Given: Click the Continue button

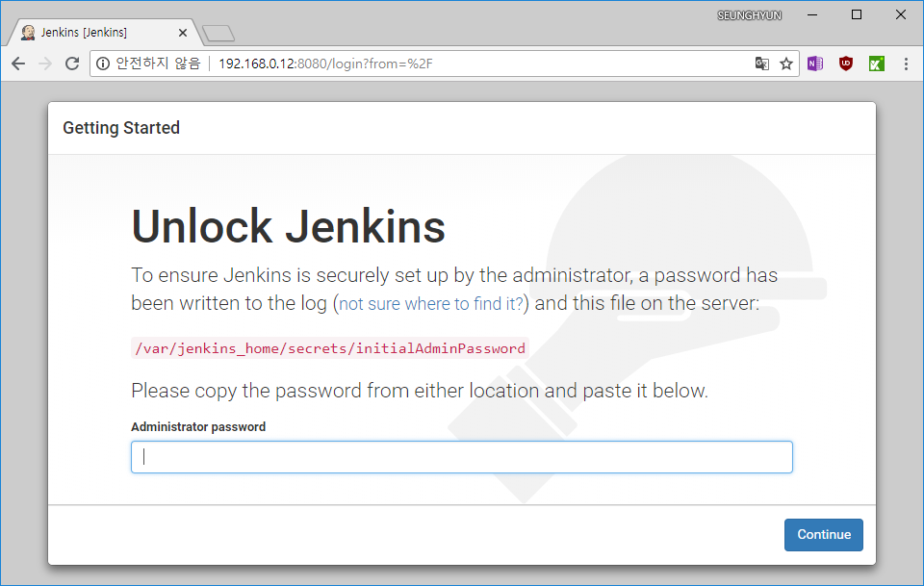Looking at the screenshot, I should click(x=823, y=535).
